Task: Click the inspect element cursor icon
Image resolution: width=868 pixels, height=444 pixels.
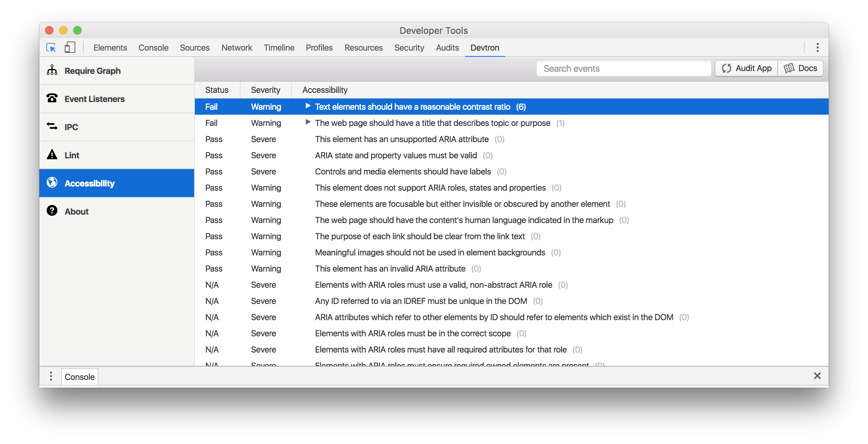Action: (51, 47)
